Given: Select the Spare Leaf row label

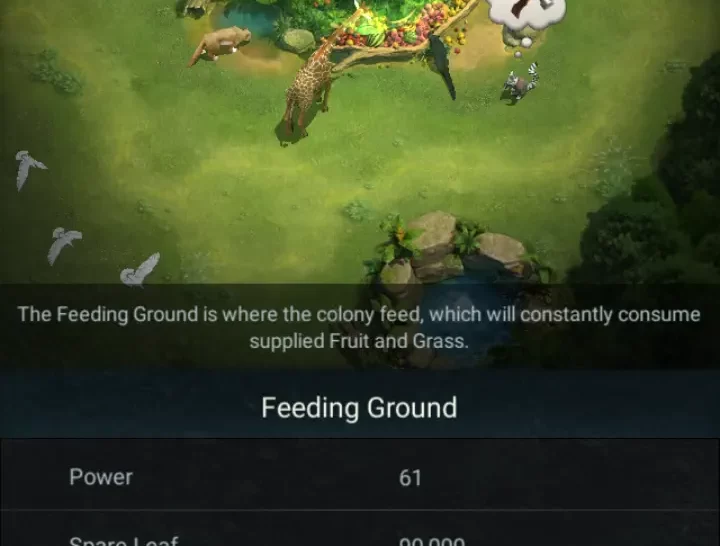Looking at the screenshot, I should 123,540.
